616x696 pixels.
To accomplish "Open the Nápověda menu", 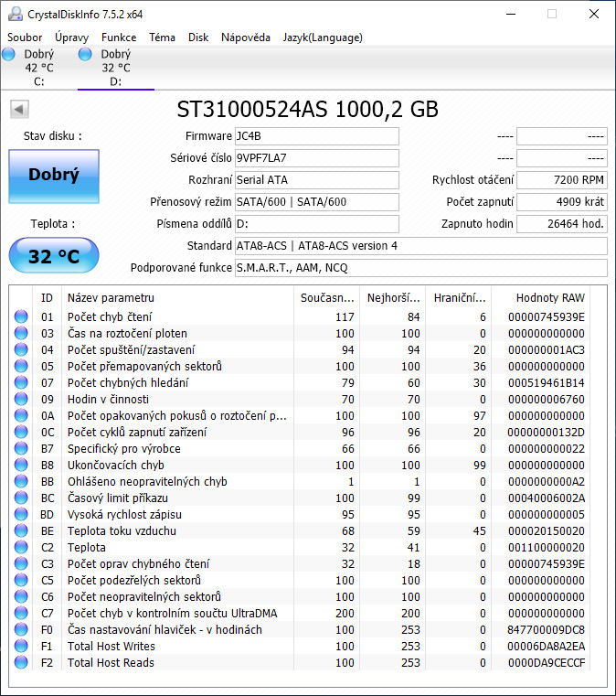I will pos(246,37).
